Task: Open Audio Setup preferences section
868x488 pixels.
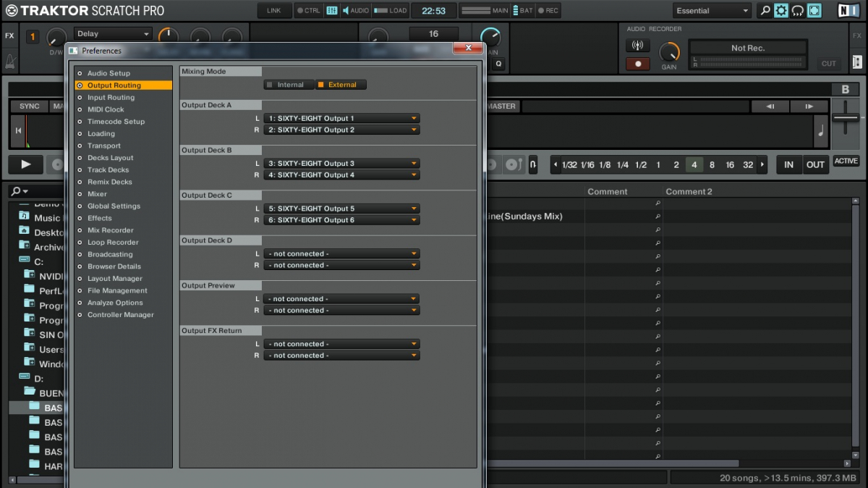Action: [x=109, y=73]
